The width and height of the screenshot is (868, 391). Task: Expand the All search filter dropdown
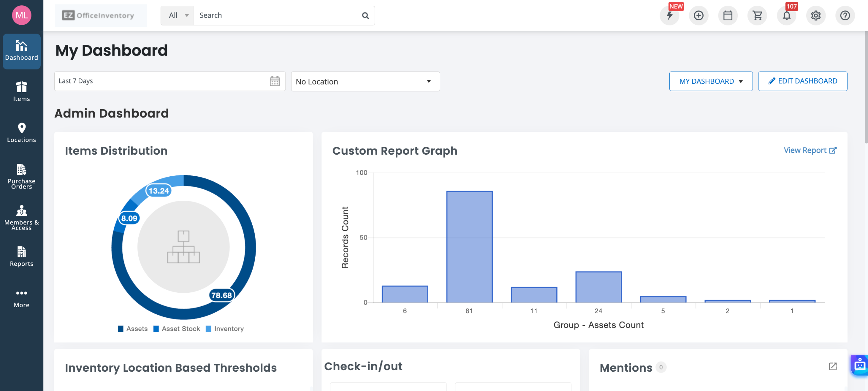pos(178,16)
